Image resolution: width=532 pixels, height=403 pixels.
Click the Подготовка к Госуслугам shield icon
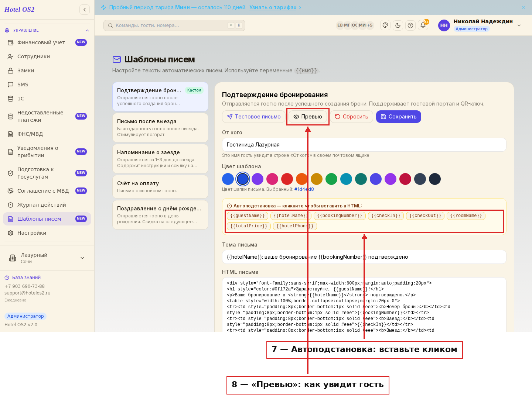[11, 173]
